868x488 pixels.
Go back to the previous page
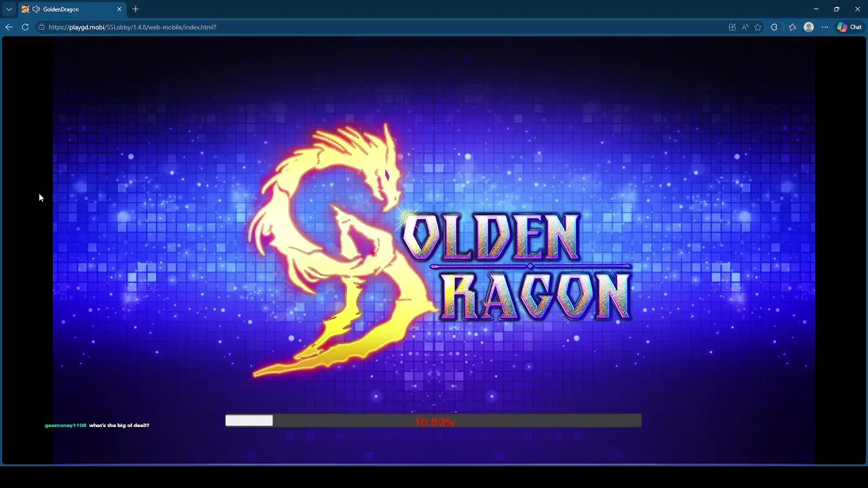click(x=9, y=27)
